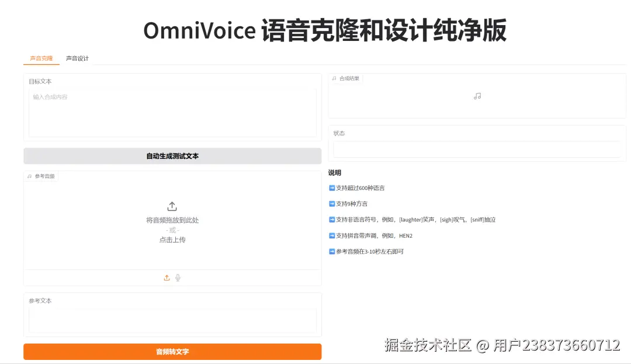Click the OmniVoice 语音克隆和设计纯净版 title
The height and width of the screenshot is (364, 631).
click(325, 30)
